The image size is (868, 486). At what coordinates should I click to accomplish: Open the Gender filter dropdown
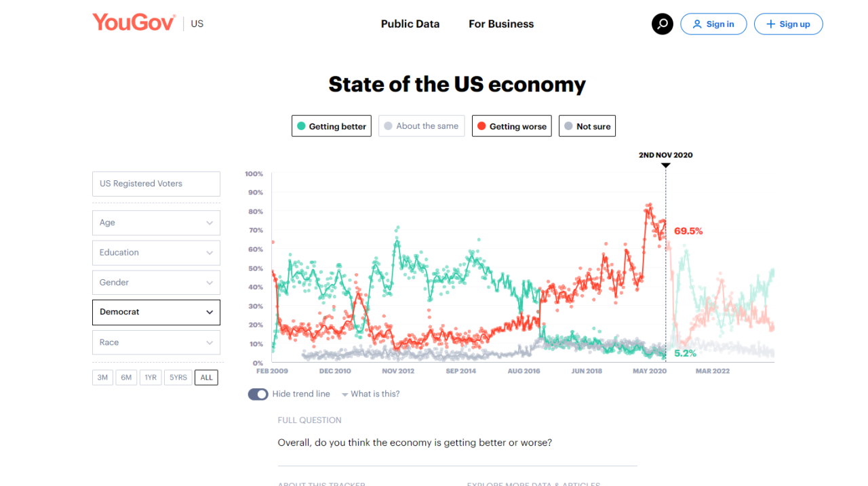coord(156,282)
